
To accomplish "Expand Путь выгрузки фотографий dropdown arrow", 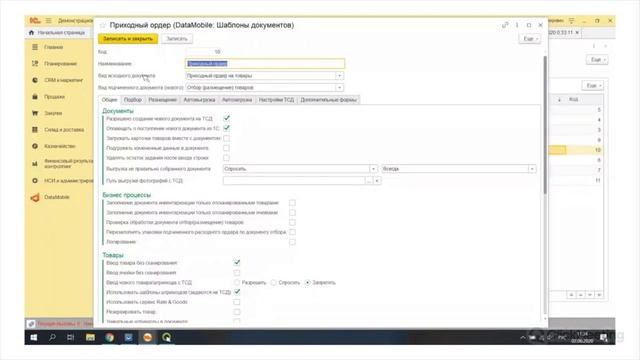I will click(377, 181).
